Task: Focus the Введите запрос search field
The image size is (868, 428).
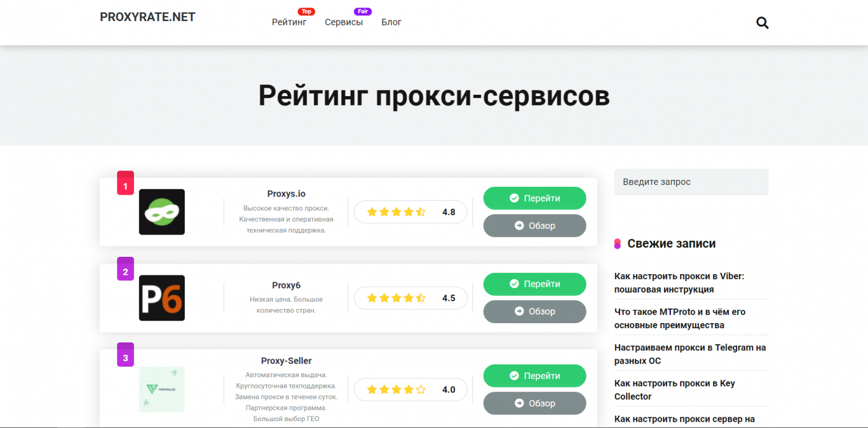Action: click(691, 182)
